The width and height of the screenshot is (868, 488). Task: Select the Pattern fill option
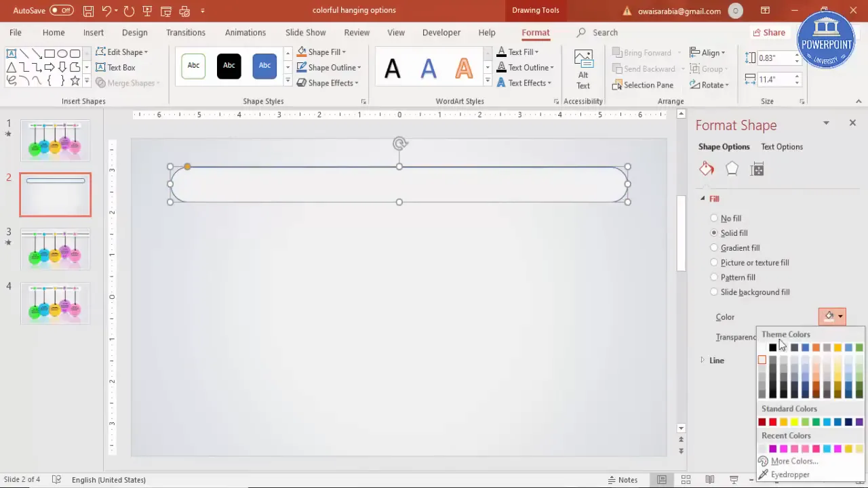[x=732, y=278]
